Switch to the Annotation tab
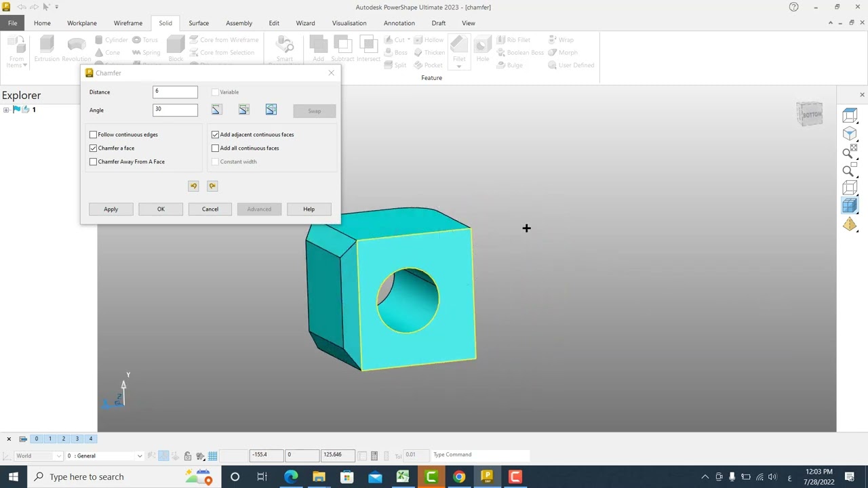 [399, 23]
